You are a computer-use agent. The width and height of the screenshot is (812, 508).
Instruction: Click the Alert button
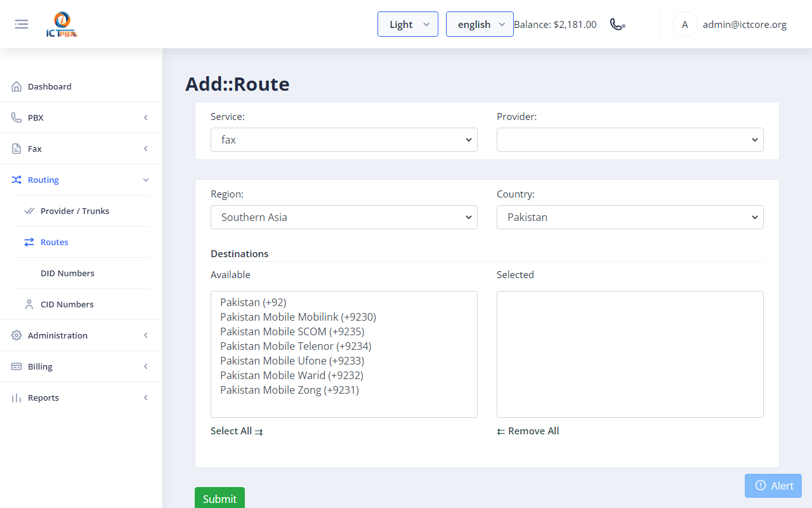click(773, 485)
